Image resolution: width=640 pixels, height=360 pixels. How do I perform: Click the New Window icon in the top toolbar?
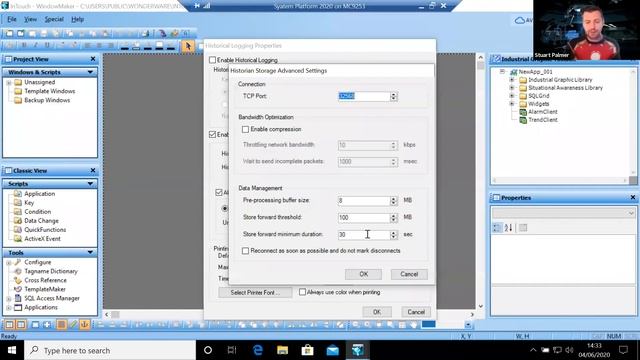click(x=9, y=33)
